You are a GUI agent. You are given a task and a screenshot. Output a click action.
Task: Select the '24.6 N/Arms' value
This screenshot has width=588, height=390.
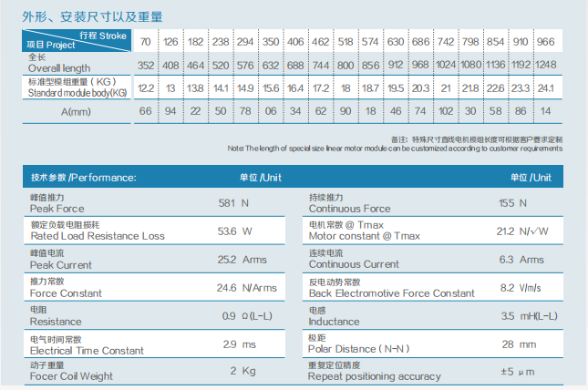point(246,288)
